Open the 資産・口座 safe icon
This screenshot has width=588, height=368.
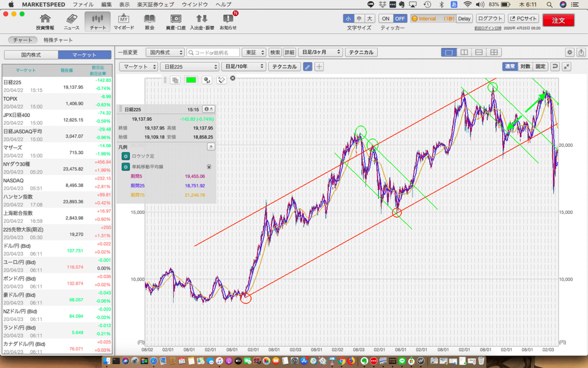176,22
